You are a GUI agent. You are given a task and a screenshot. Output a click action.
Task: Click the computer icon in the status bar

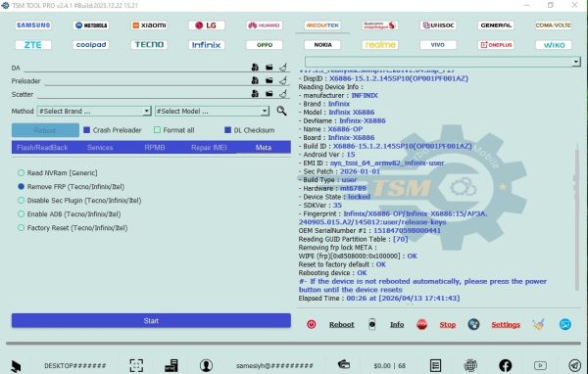[x=16, y=365]
